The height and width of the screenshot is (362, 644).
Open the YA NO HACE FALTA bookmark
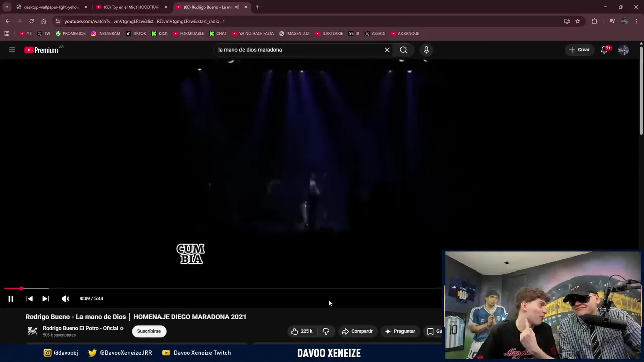click(x=253, y=34)
